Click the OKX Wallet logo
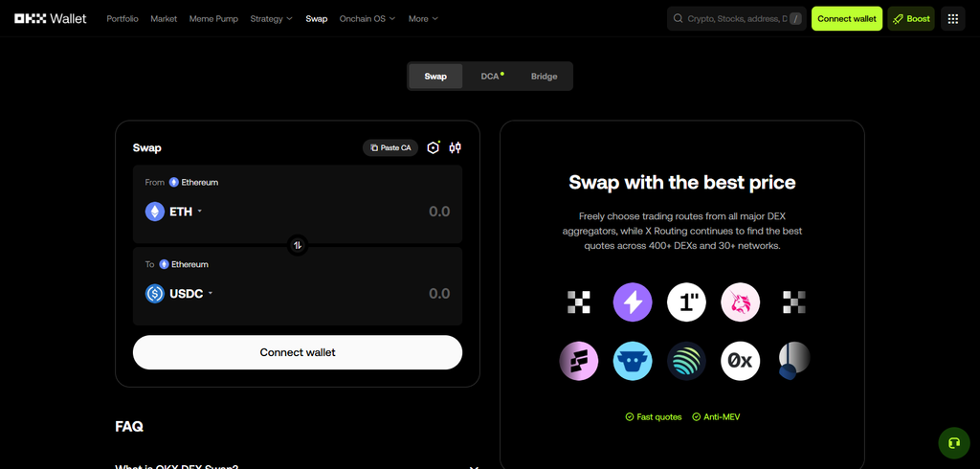 [x=51, y=19]
